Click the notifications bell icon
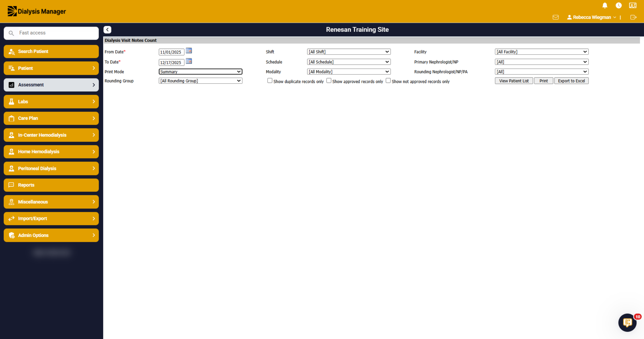 (x=605, y=5)
